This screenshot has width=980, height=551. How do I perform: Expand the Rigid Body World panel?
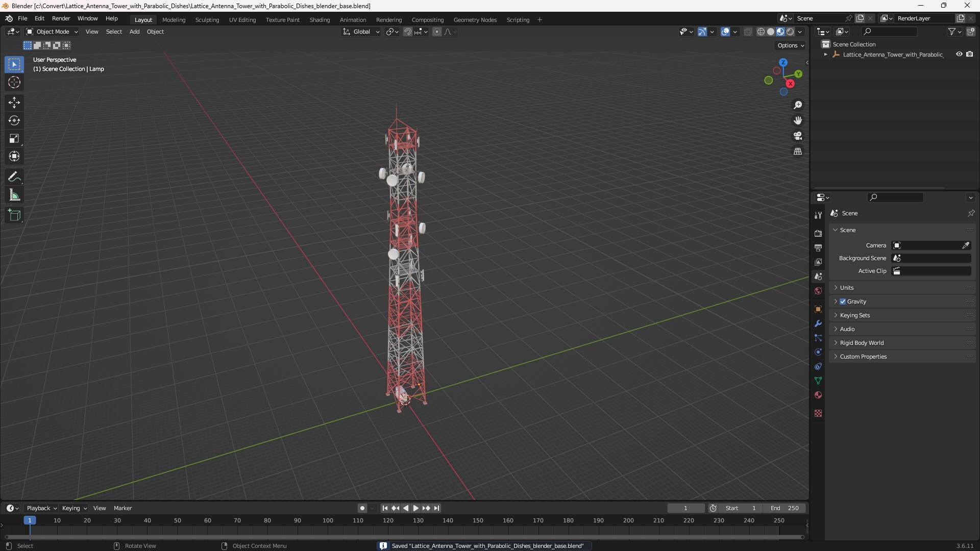point(902,343)
